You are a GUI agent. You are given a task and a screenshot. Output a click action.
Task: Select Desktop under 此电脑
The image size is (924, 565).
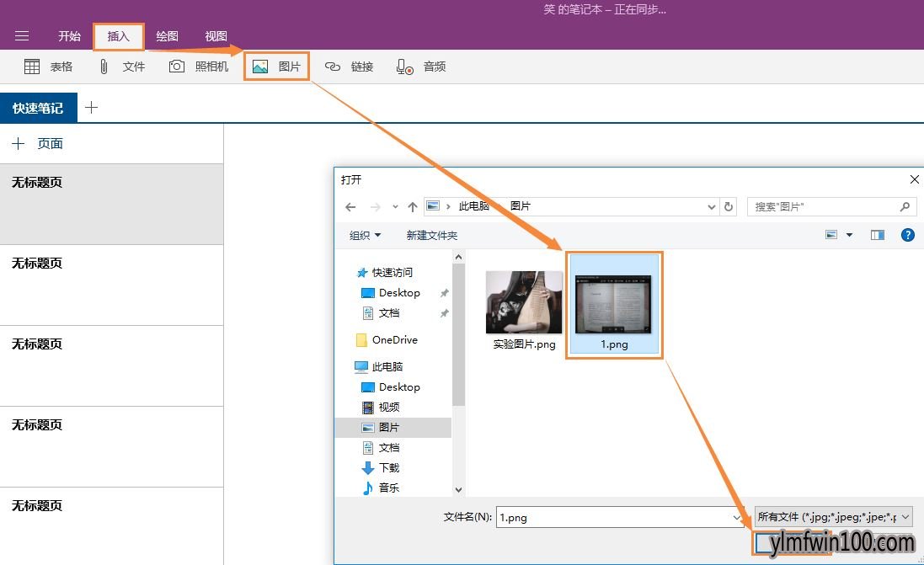click(390, 387)
